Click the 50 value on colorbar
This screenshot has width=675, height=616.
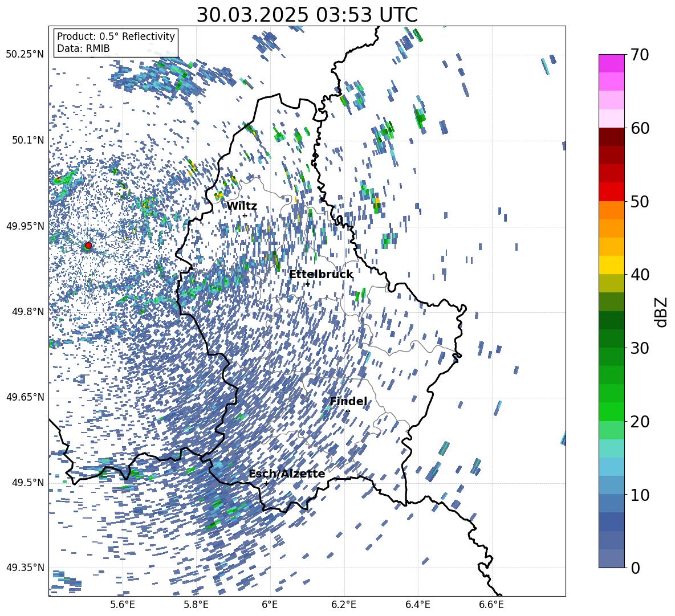[x=640, y=201]
